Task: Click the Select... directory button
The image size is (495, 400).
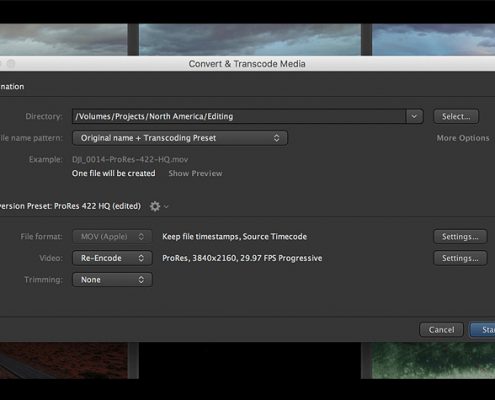Action: 456,116
